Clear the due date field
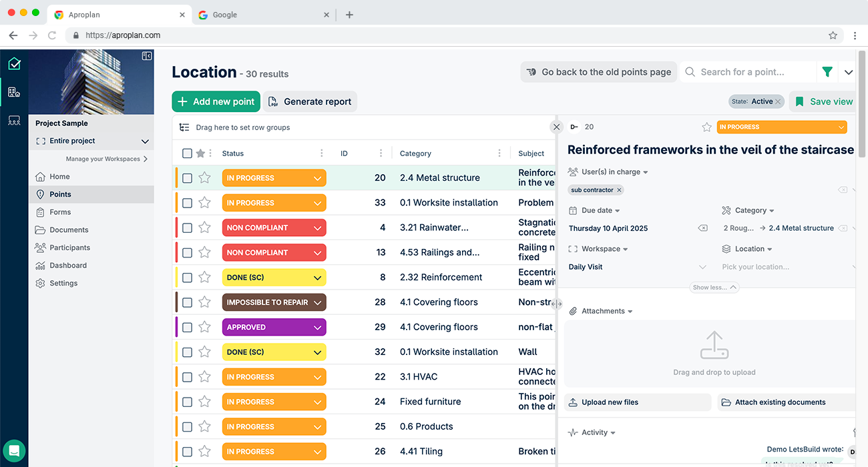The image size is (868, 467). pos(702,228)
